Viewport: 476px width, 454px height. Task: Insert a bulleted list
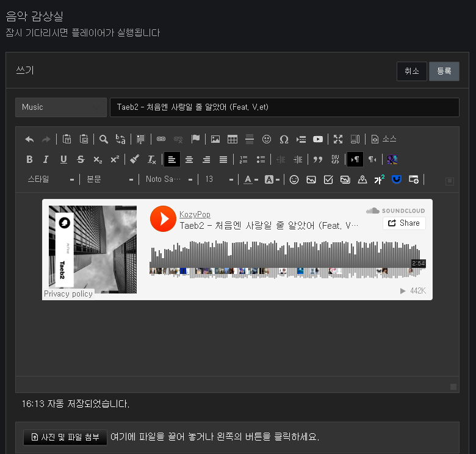261,159
